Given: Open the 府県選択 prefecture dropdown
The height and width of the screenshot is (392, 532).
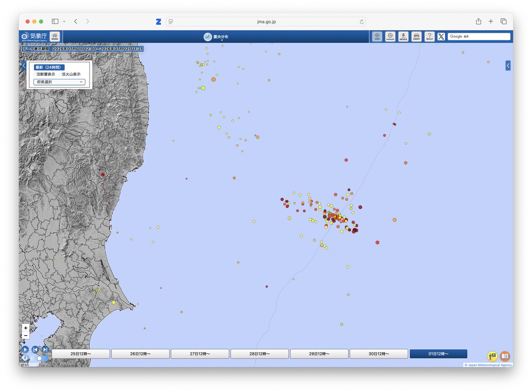Looking at the screenshot, I should tap(59, 82).
